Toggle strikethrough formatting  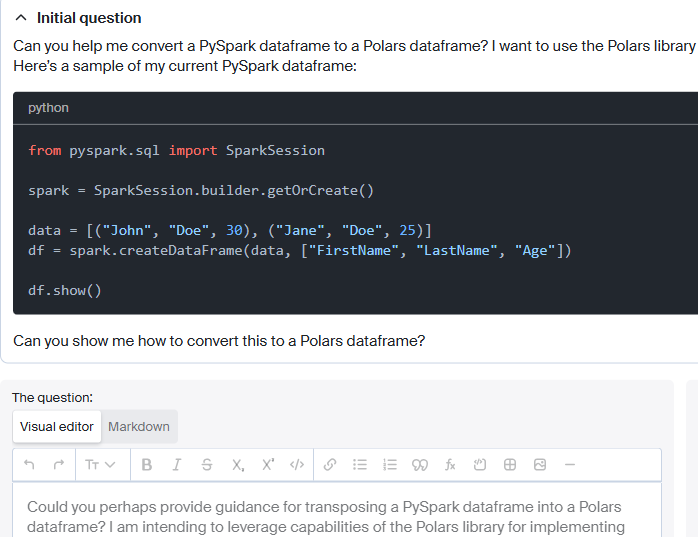[207, 465]
